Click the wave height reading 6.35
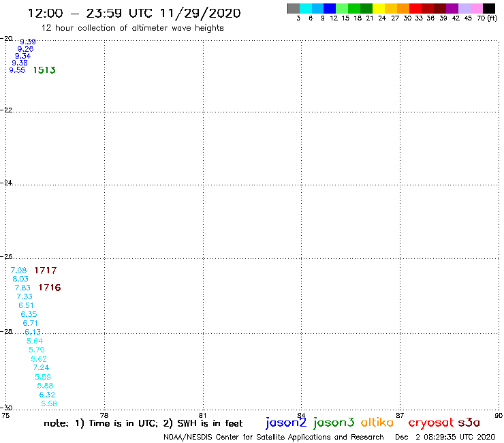504x443 pixels. [29, 314]
